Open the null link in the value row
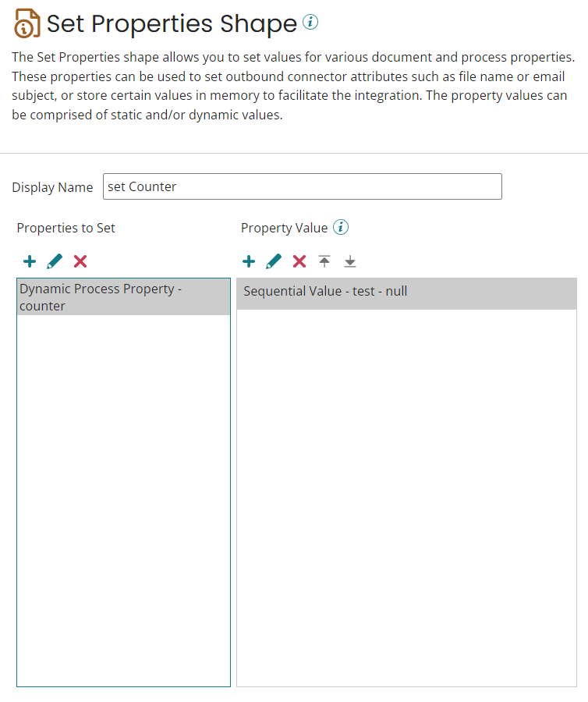The width and height of the screenshot is (588, 702). click(397, 291)
